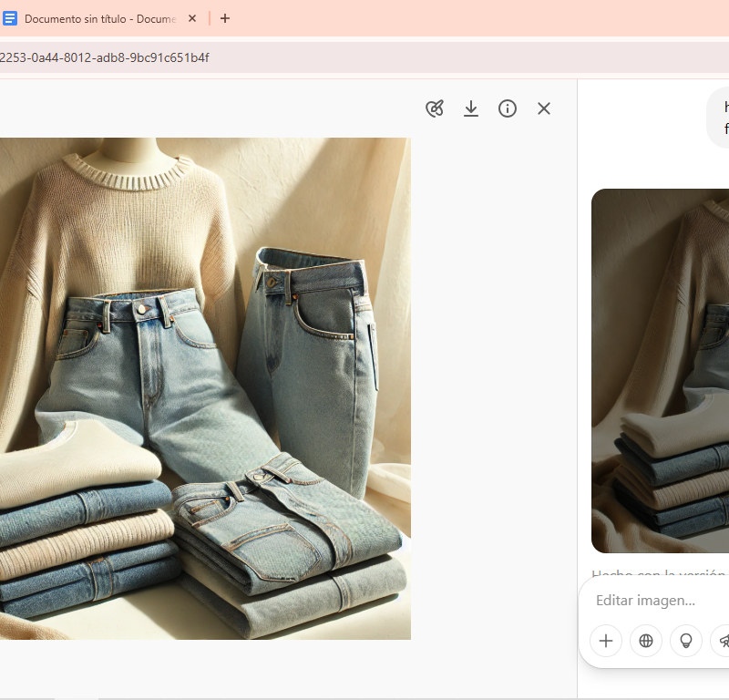Close the 'Documento sin título' tab
Screen dimensions: 729x700
click(x=192, y=18)
